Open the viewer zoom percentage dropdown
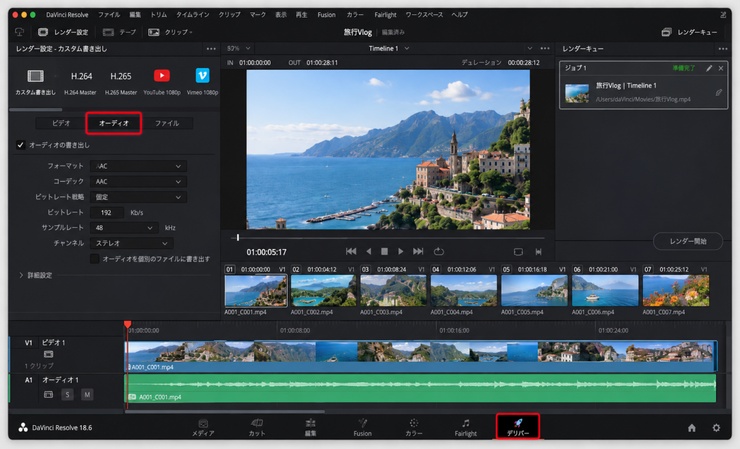740x449 pixels. (238, 48)
